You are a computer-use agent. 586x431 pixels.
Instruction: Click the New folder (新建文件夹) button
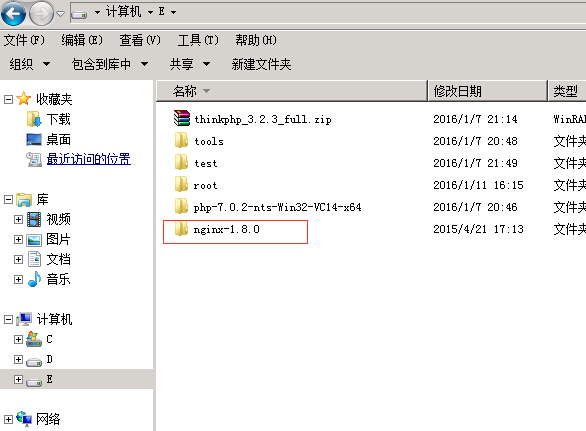(261, 64)
